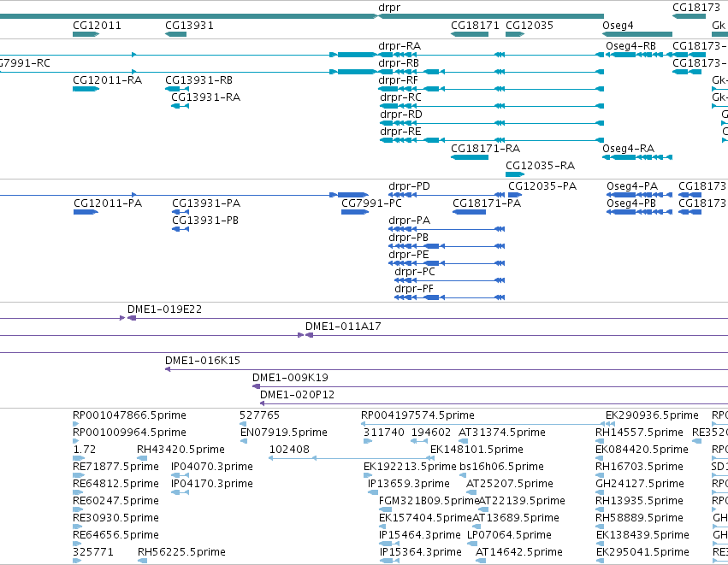Select transcript Oseg4-RB

coord(630,46)
